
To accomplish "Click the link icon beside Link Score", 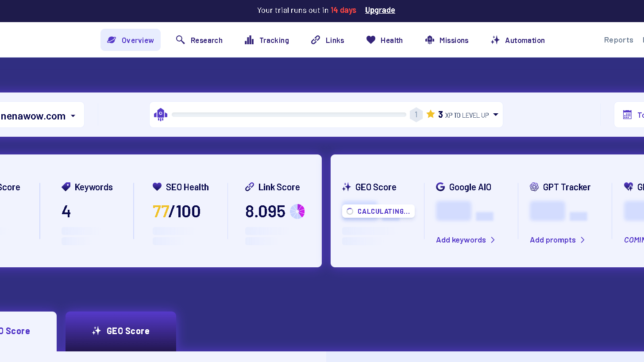I will [x=250, y=187].
